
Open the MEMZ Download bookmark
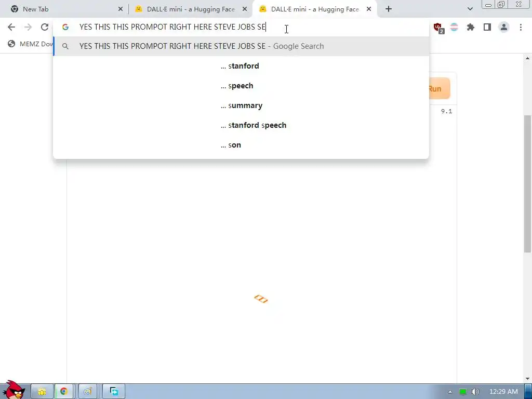pos(31,44)
